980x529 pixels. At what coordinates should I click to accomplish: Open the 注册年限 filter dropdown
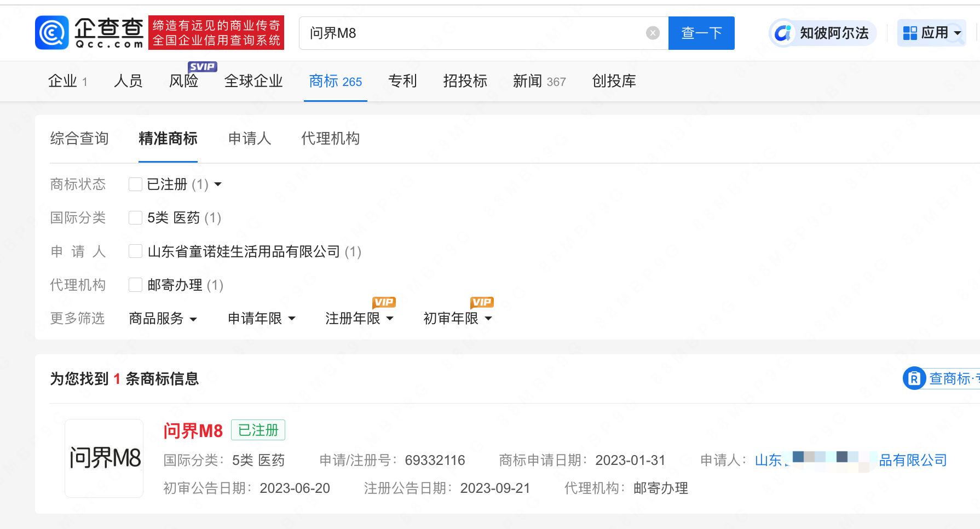[x=359, y=318]
